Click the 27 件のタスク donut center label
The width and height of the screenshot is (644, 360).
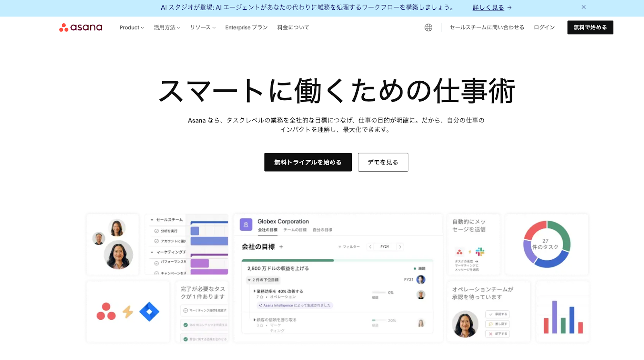(x=545, y=244)
